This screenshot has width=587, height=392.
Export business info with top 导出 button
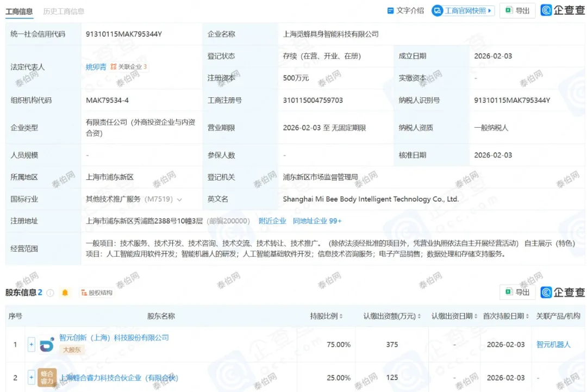point(517,11)
